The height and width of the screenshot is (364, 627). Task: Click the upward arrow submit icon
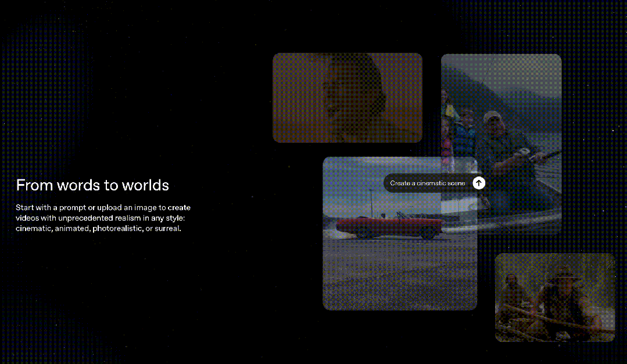(x=478, y=183)
